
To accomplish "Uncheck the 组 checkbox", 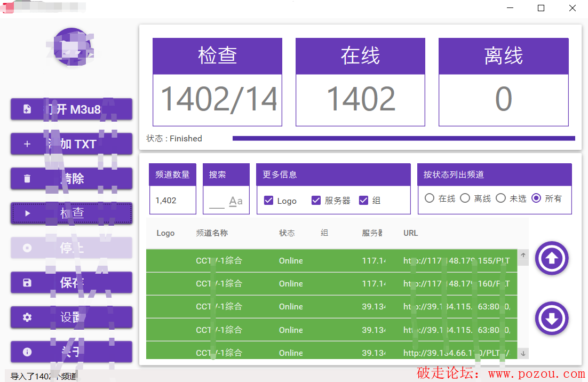I will (x=363, y=201).
